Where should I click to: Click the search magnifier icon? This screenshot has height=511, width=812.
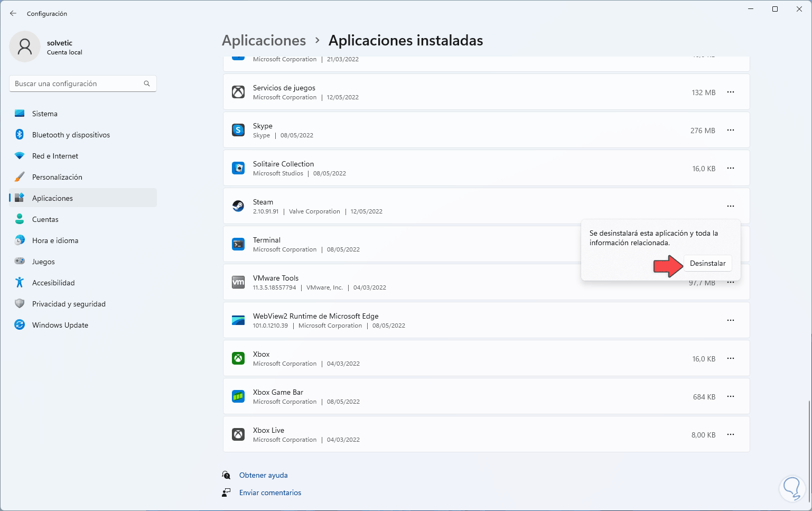147,83
